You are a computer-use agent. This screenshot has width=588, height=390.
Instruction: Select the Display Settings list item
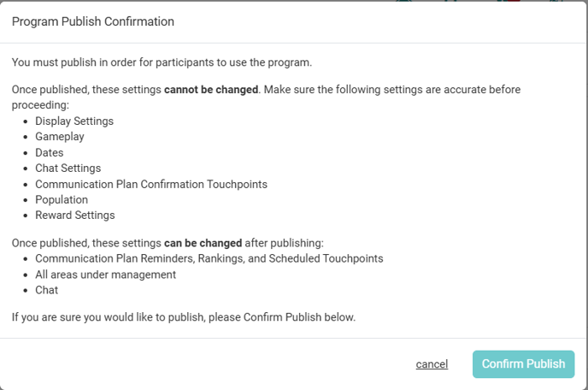[74, 121]
